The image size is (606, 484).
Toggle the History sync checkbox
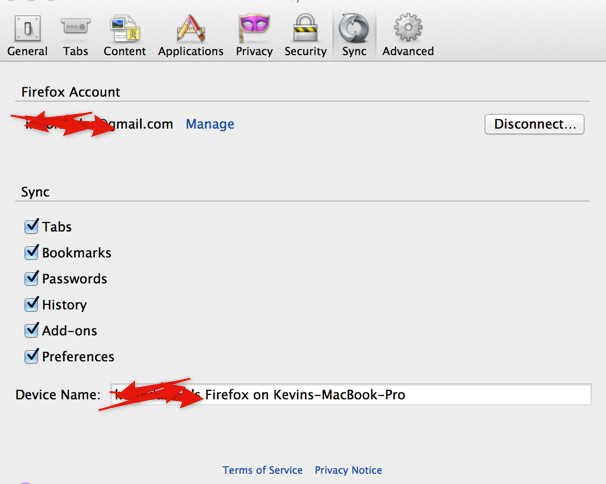31,304
